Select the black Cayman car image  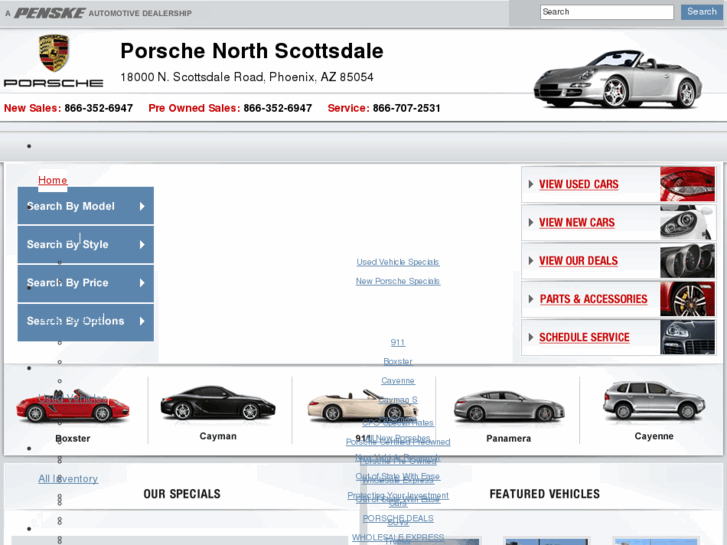pos(218,404)
